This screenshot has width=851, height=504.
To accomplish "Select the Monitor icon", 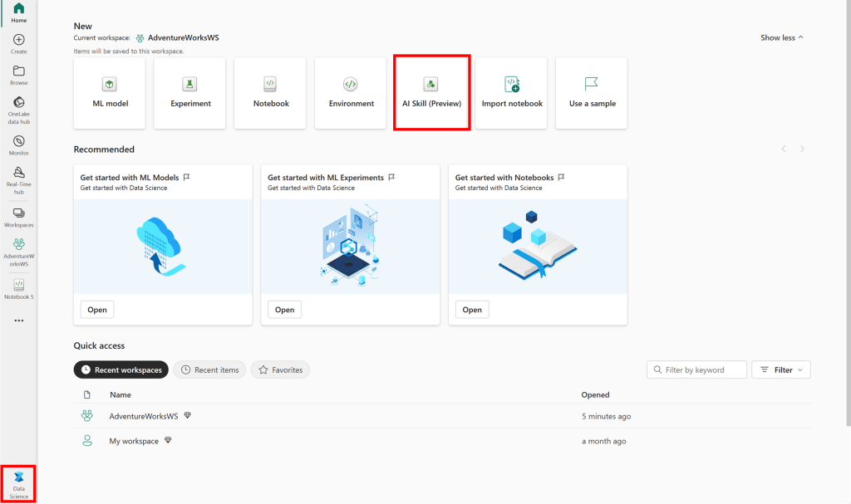I will 17,142.
